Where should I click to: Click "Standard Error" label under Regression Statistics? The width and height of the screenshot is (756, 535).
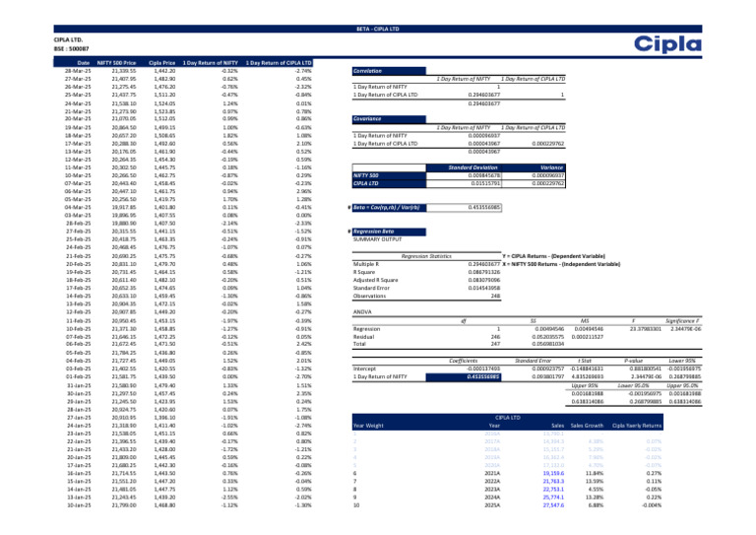click(x=371, y=288)
